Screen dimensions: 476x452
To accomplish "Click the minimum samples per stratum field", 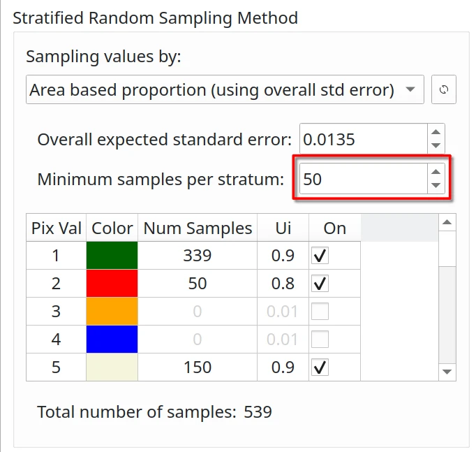I will point(362,180).
